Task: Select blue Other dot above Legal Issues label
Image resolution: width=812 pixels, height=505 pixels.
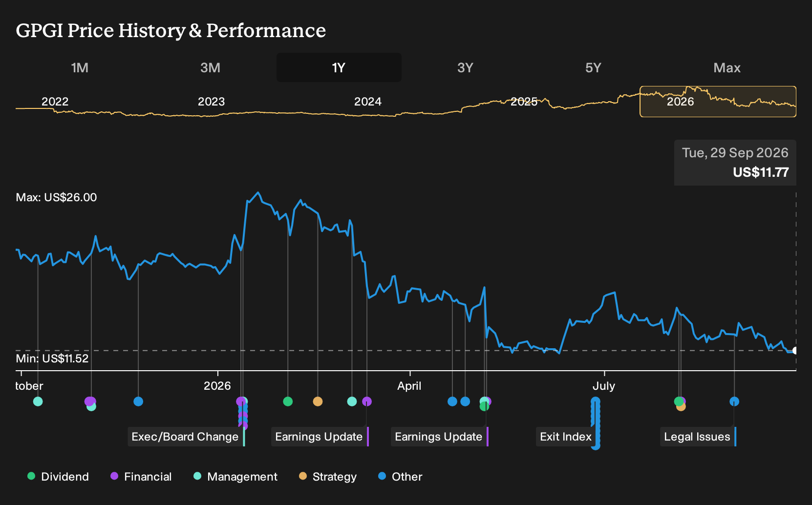Action: tap(734, 401)
